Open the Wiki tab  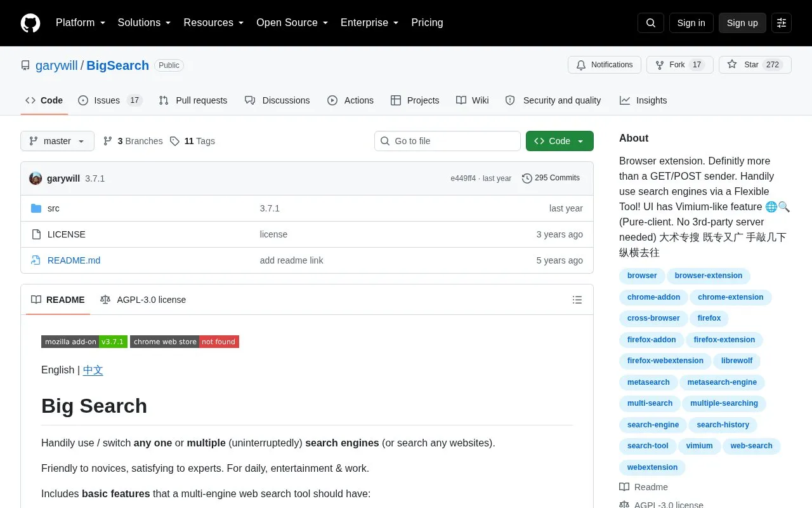pyautogui.click(x=473, y=100)
